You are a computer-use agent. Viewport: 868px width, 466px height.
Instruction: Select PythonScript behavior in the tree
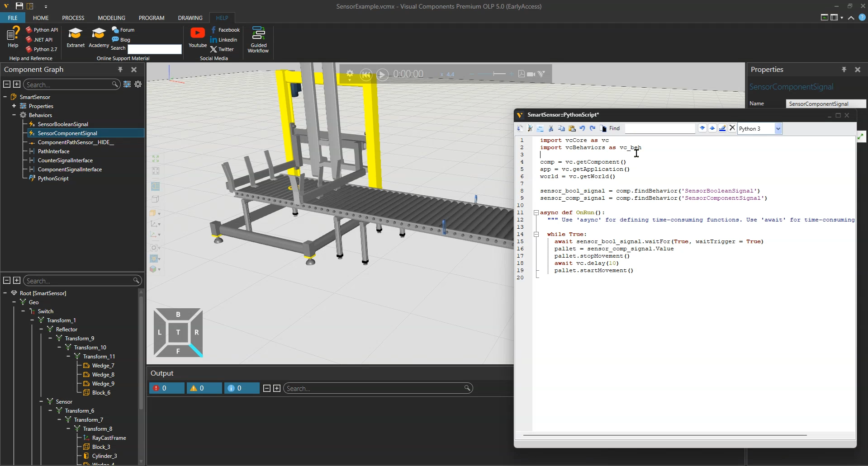click(x=53, y=179)
